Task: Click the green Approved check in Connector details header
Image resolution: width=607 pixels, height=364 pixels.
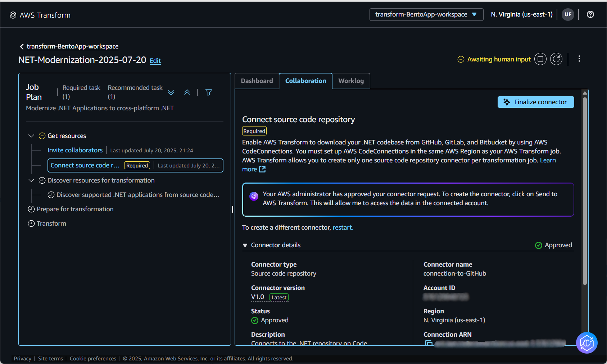Action: pyautogui.click(x=539, y=245)
